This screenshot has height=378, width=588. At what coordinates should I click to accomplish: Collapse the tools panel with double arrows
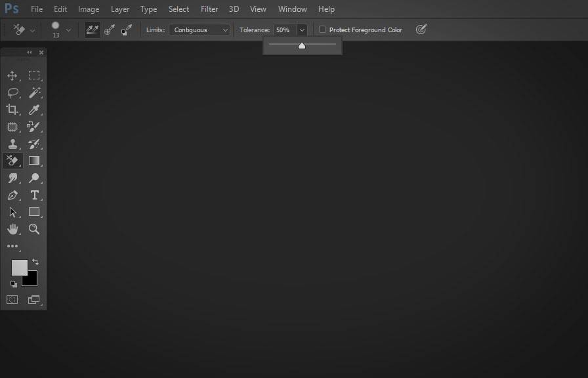click(x=30, y=52)
